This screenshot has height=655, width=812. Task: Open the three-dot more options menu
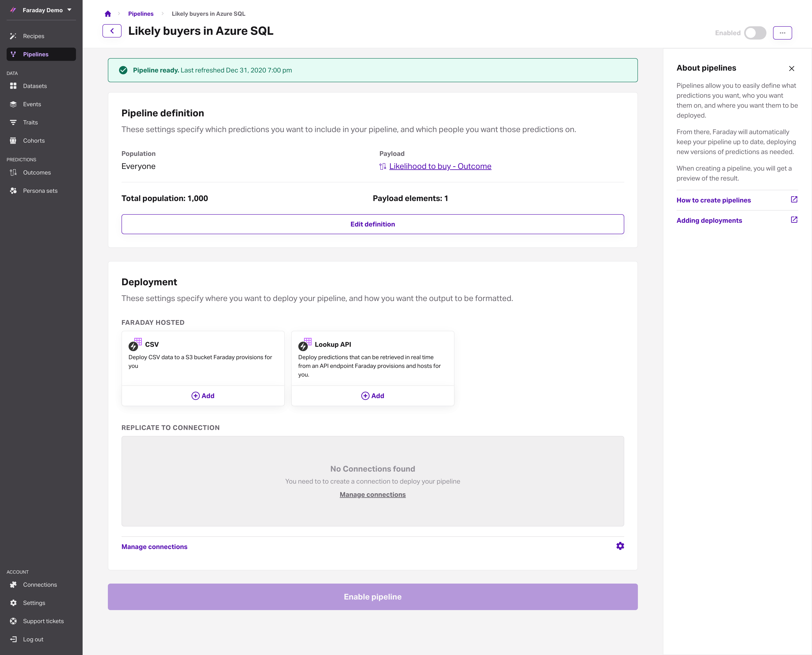[783, 33]
